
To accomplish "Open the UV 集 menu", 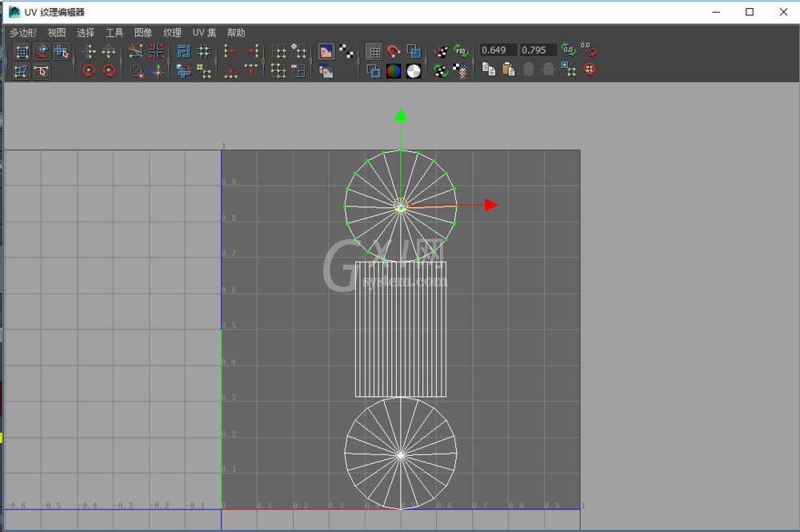I will pos(204,33).
